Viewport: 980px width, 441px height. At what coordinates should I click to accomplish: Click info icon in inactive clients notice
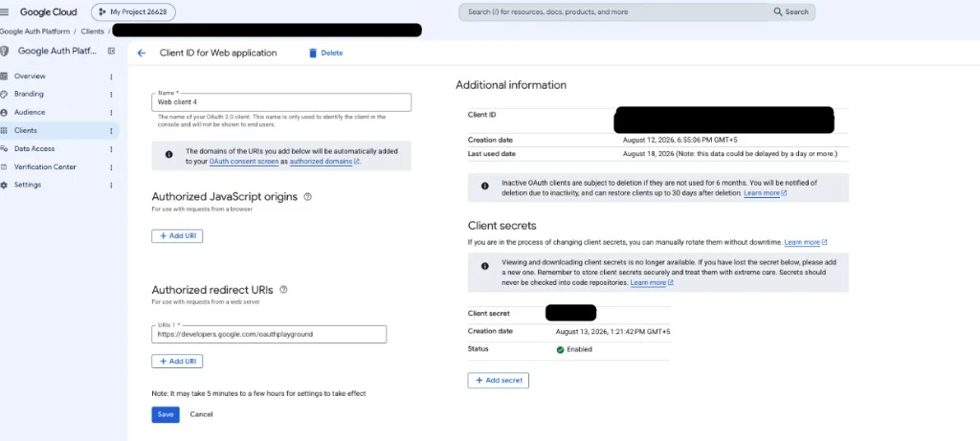click(x=485, y=186)
